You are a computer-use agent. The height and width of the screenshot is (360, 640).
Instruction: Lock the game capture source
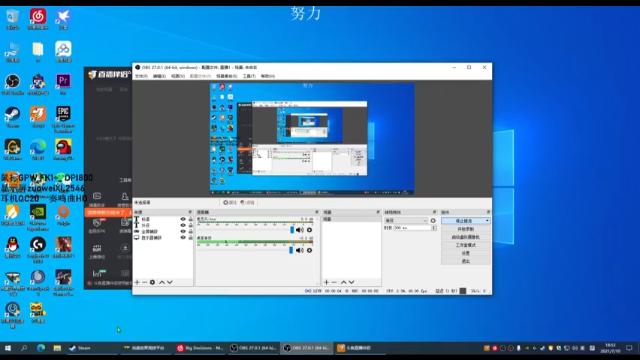click(x=190, y=231)
